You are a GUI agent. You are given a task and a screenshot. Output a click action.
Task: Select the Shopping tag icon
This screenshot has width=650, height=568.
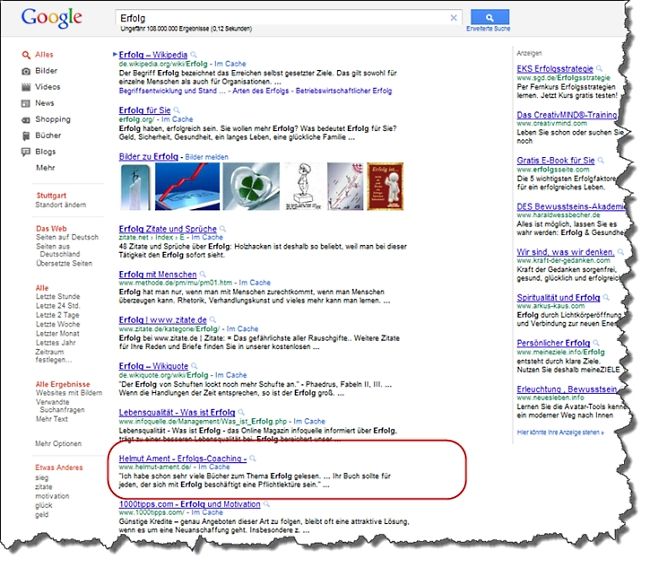26,121
